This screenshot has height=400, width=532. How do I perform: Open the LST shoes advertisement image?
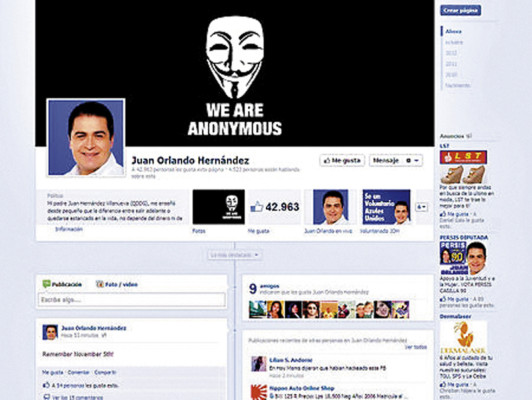pos(463,167)
